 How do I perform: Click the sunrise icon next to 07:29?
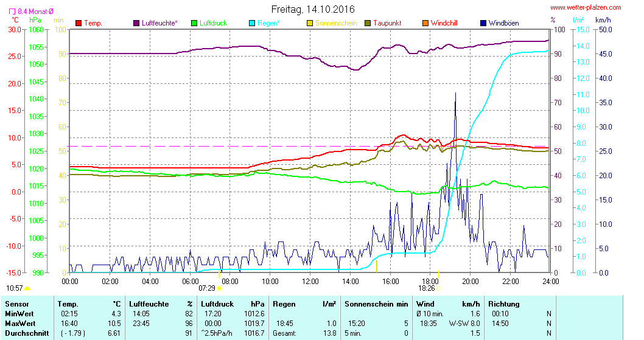point(219,288)
